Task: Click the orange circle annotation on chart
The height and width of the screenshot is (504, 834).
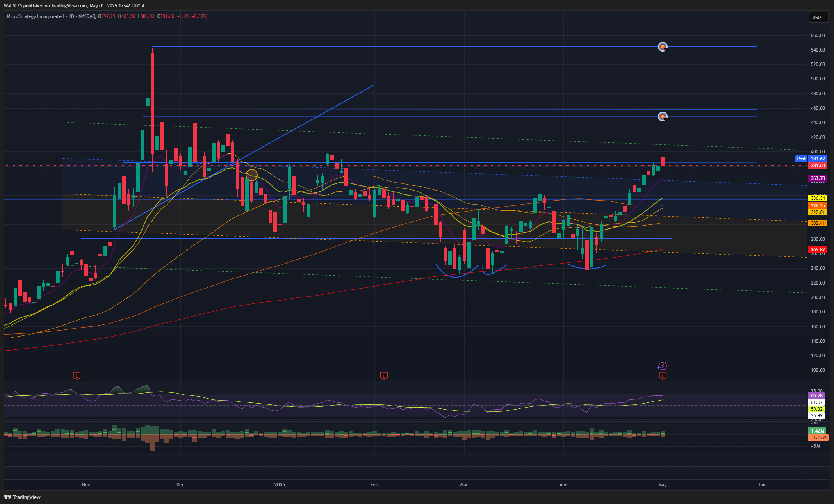Action: tap(251, 175)
